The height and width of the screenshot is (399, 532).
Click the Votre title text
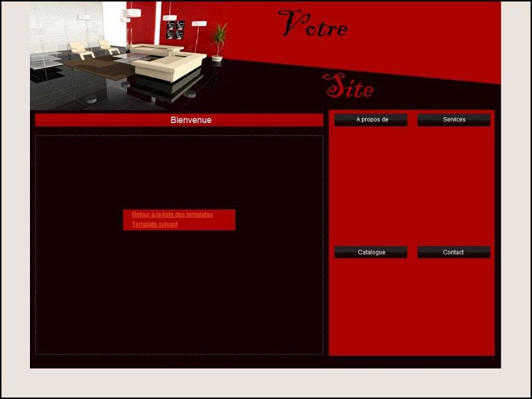click(313, 23)
